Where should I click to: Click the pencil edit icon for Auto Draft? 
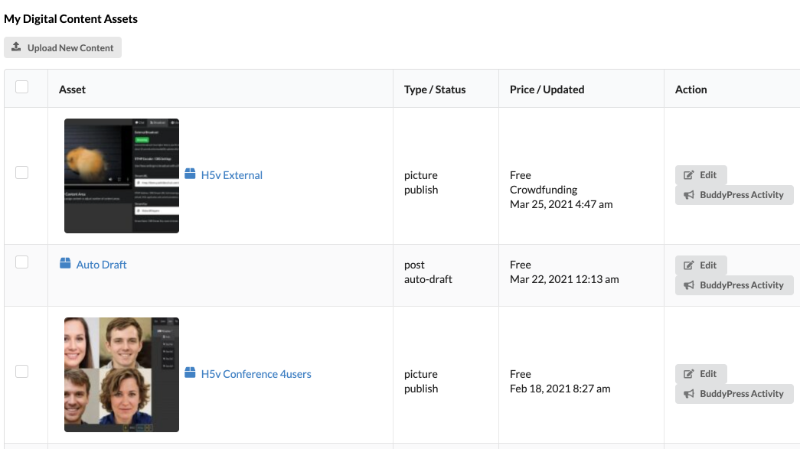(689, 265)
